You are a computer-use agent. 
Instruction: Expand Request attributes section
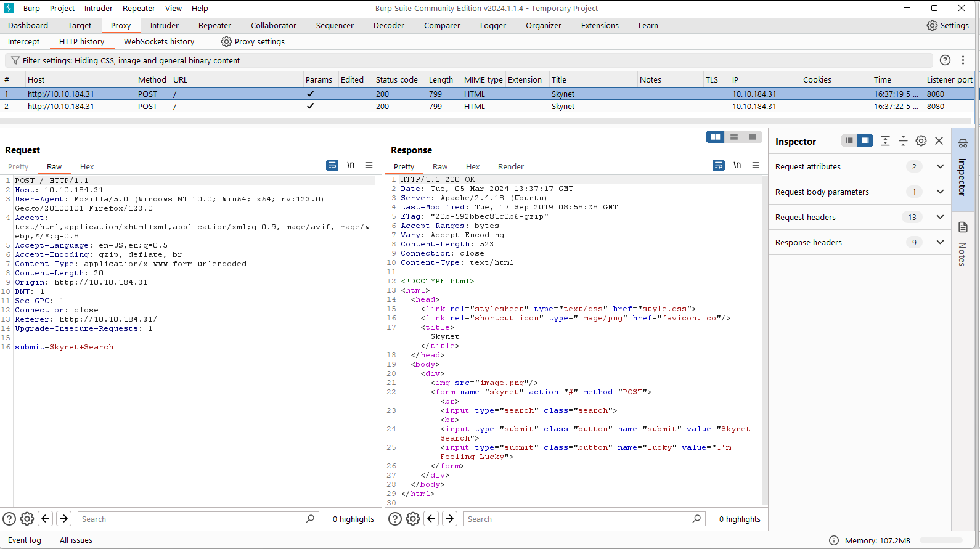(940, 166)
